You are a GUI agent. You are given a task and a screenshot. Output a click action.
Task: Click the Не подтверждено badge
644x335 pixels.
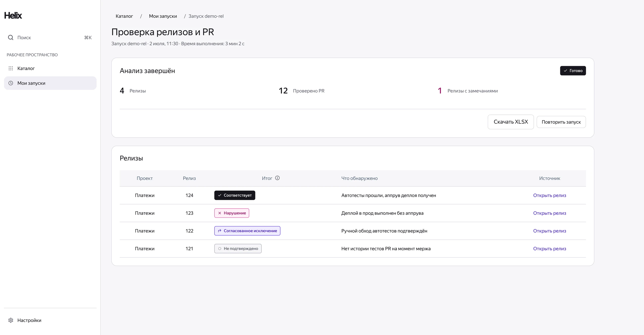[x=238, y=248]
